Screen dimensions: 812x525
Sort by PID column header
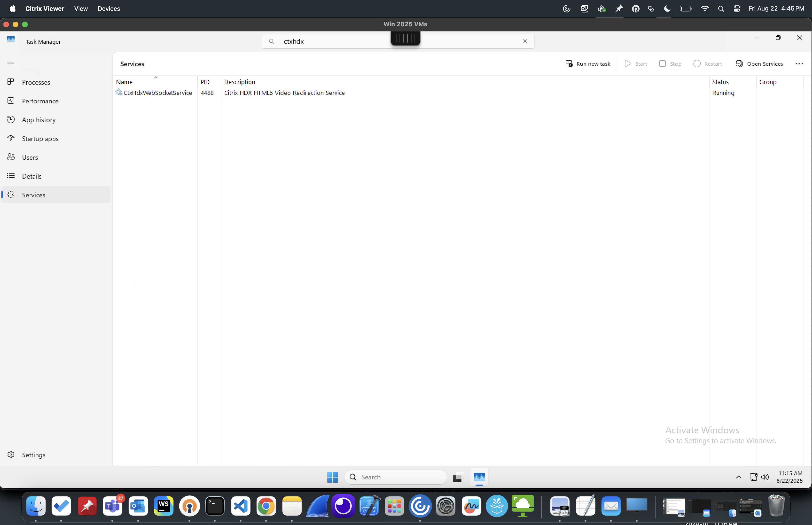click(209, 82)
